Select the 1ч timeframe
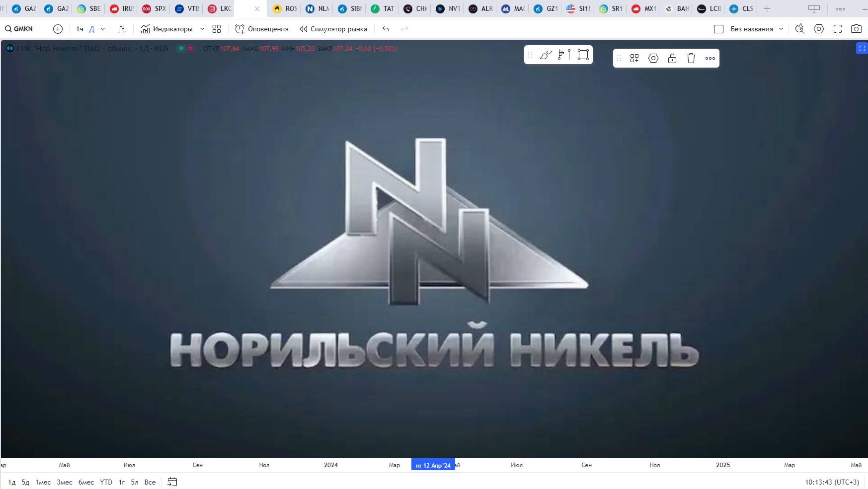The width and height of the screenshot is (868, 489). 79,29
